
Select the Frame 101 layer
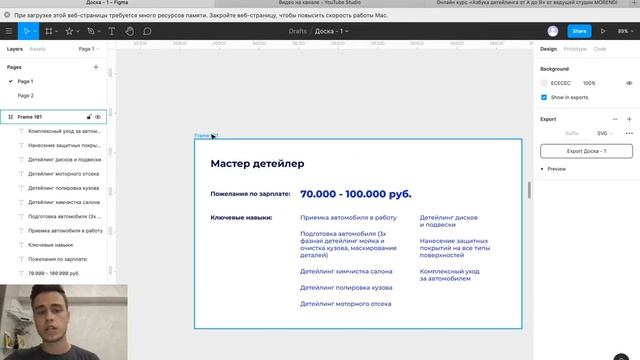(x=53, y=117)
